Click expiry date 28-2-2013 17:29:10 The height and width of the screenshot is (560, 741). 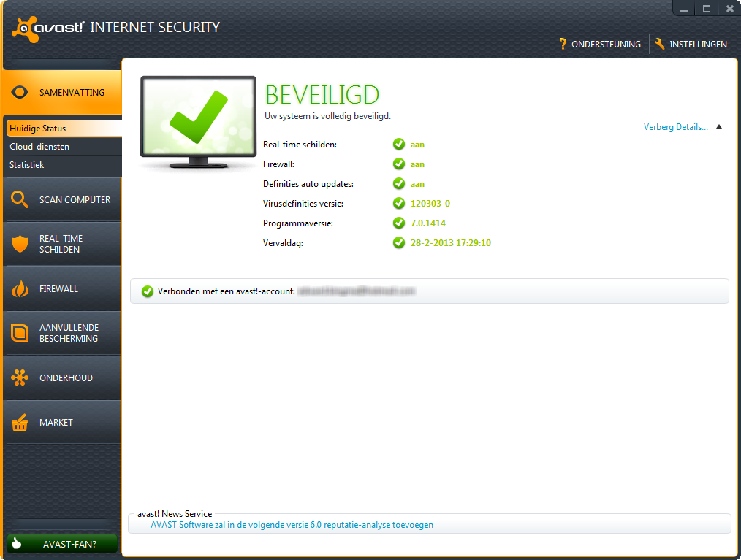[x=450, y=242]
